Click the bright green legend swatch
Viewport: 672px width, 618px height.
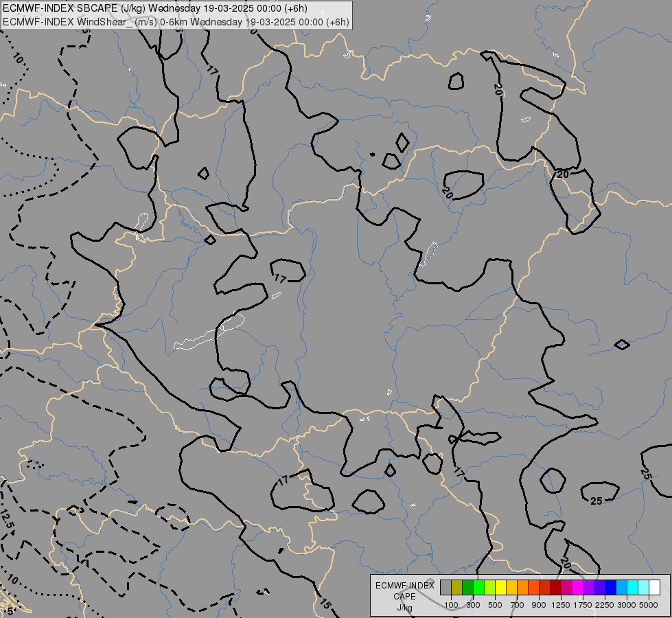coord(478,587)
